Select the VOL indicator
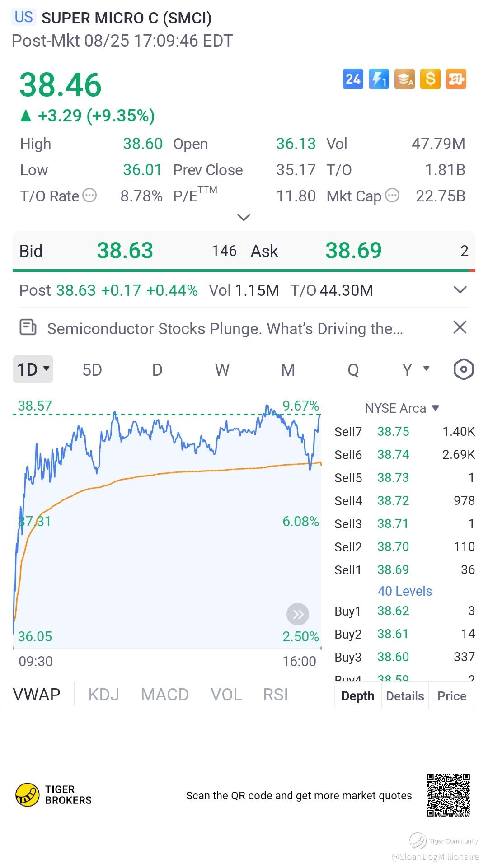Screen dimensions: 488x868 click(x=226, y=695)
